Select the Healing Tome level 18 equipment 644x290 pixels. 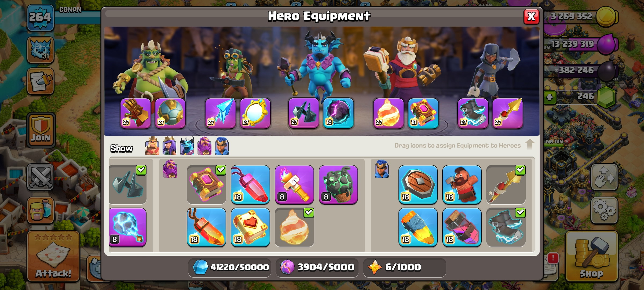coord(250,227)
